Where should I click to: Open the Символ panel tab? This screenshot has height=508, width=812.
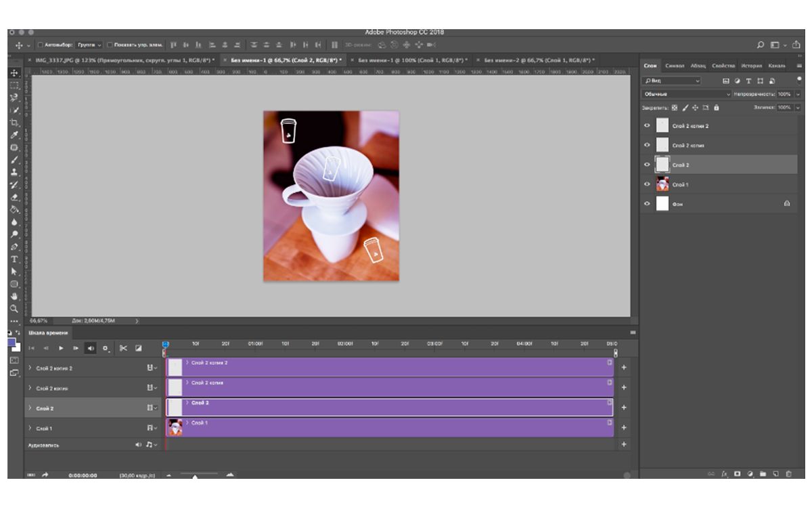click(675, 66)
